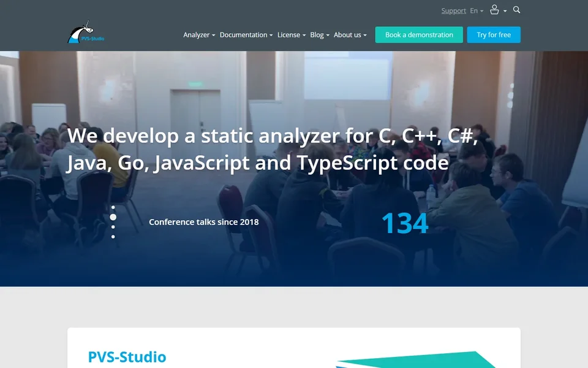Click the PVS-Studio unicorn logo

point(86,33)
